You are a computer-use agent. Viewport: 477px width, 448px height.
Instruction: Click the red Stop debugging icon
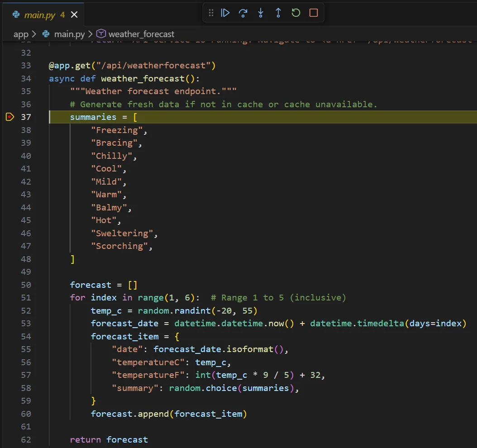pos(313,13)
